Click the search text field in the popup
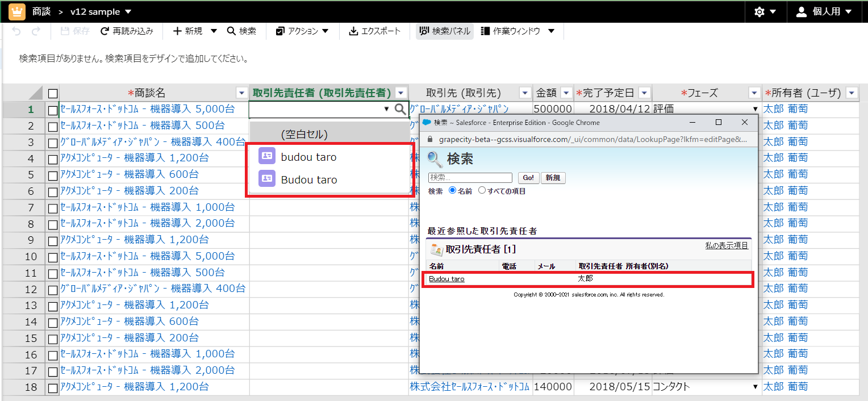 pos(470,178)
